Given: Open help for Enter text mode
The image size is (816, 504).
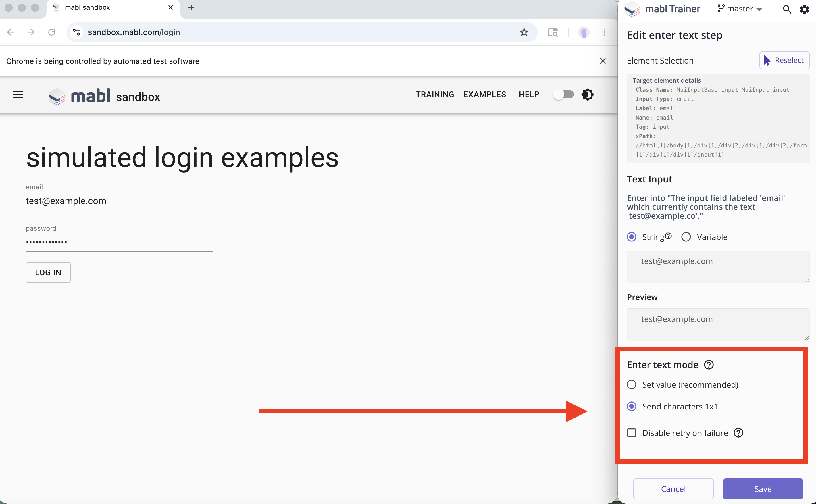Looking at the screenshot, I should pyautogui.click(x=709, y=365).
